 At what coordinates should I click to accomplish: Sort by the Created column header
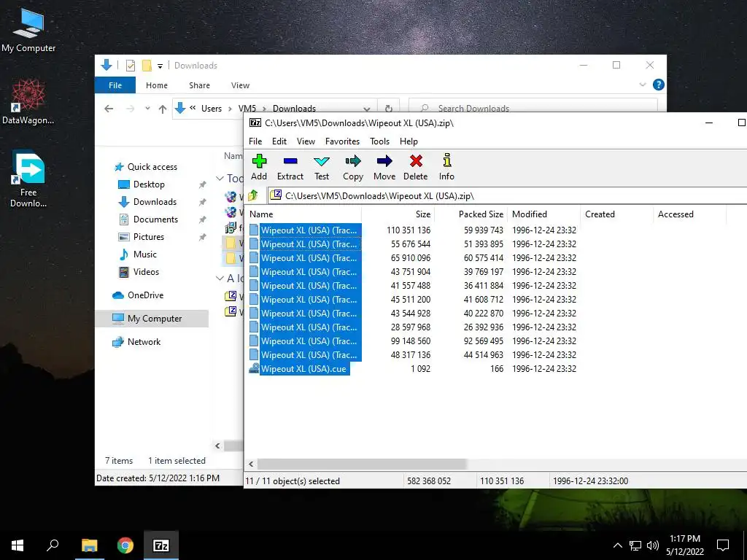coord(616,214)
